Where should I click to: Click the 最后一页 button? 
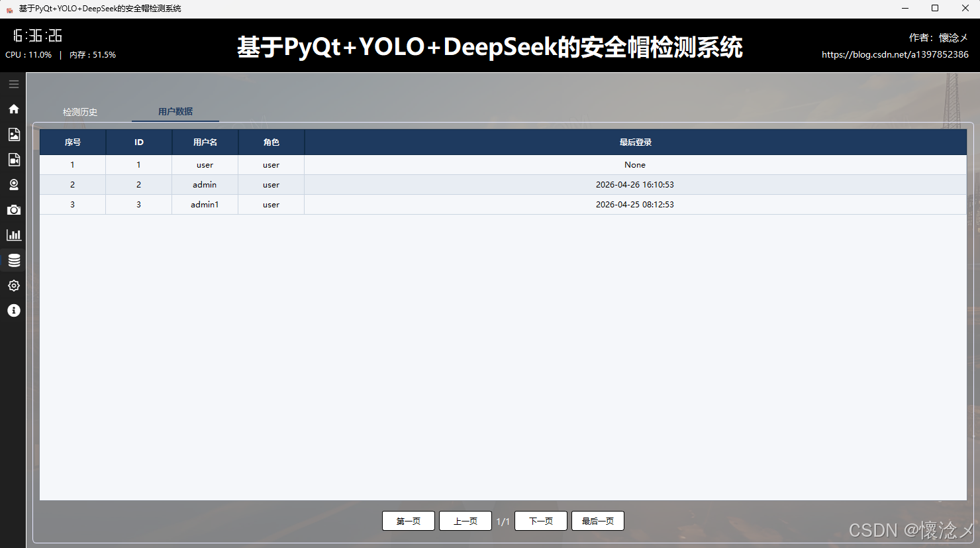point(598,521)
